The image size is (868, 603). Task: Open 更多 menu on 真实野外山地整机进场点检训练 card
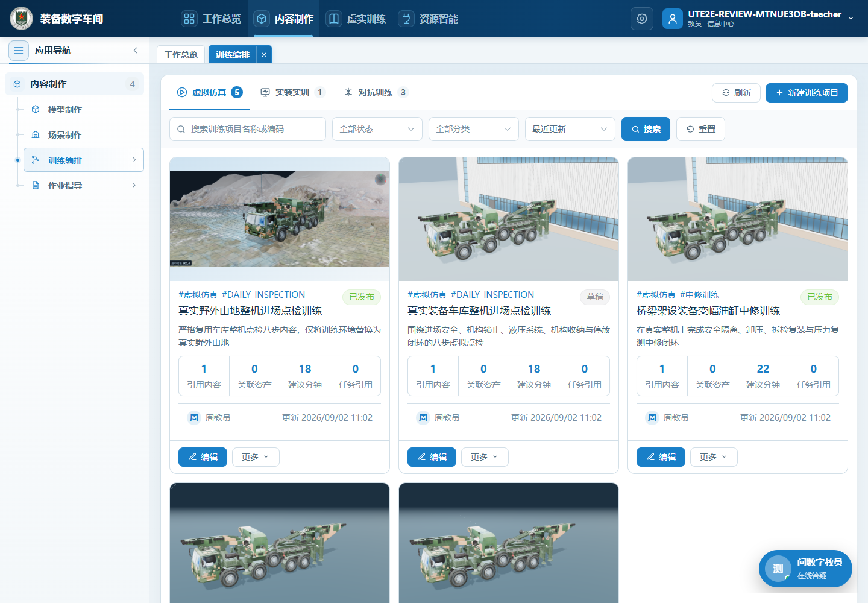256,457
